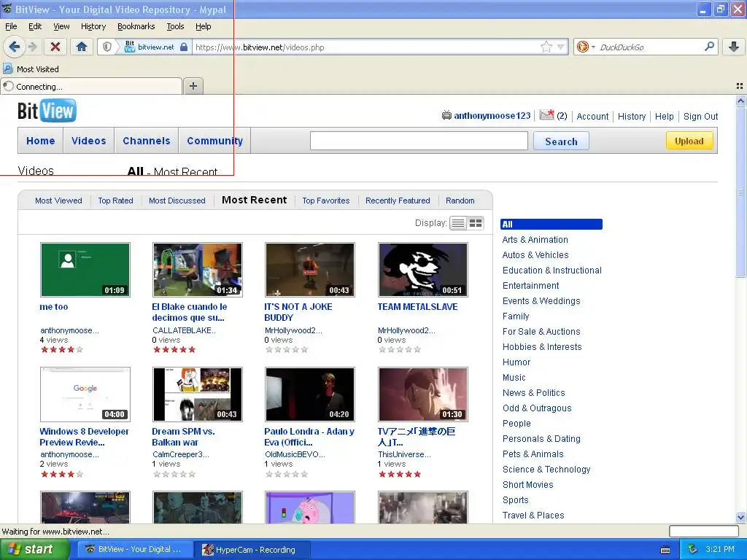Select the Most Viewed sorting tab
The height and width of the screenshot is (560, 747).
point(58,201)
